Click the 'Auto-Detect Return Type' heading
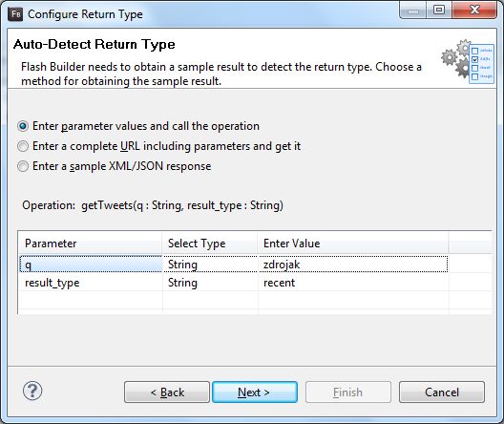The height and width of the screenshot is (424, 504). click(94, 44)
